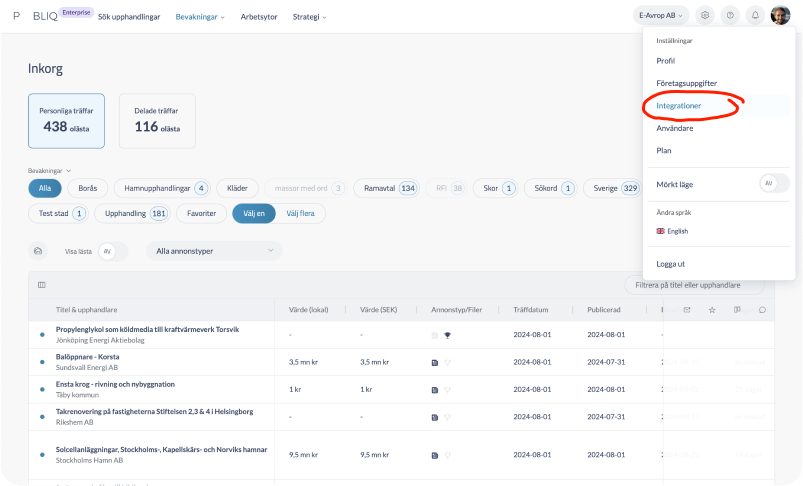
Task: Click the filter by title input field
Action: coord(694,286)
